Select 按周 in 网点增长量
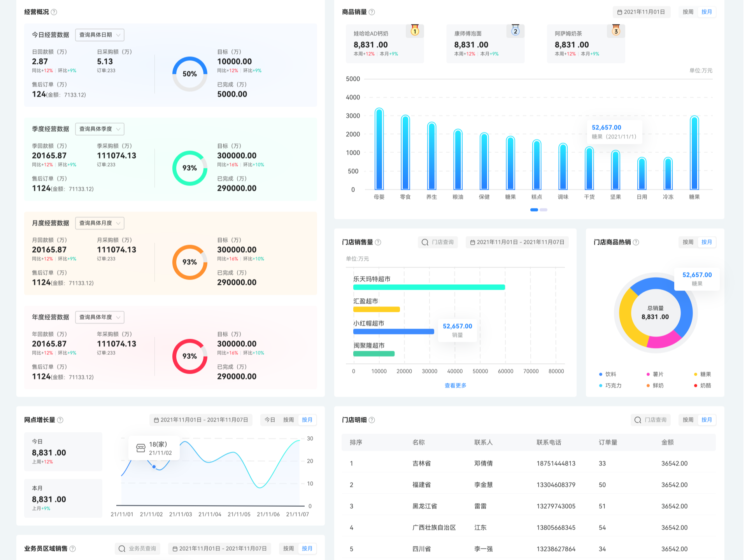Image resolution: width=747 pixels, height=560 pixels. click(288, 420)
